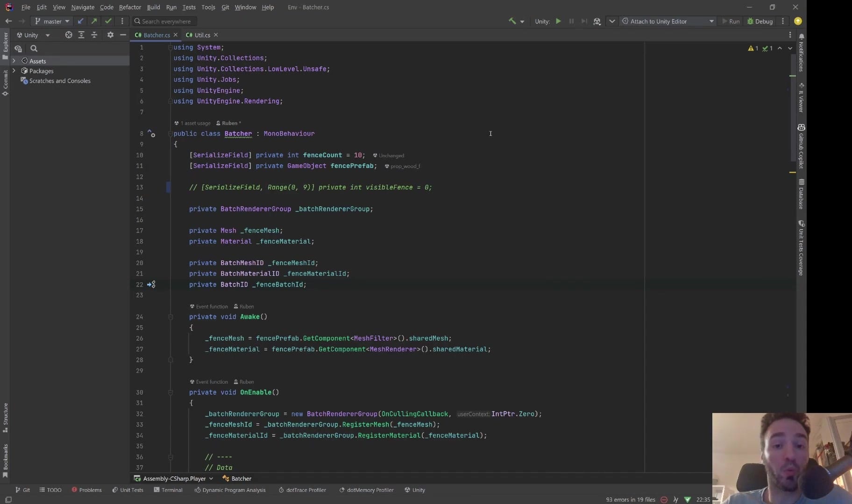This screenshot has height=504, width=852.
Task: Commit changes using the green checkmark icon
Action: click(x=108, y=21)
